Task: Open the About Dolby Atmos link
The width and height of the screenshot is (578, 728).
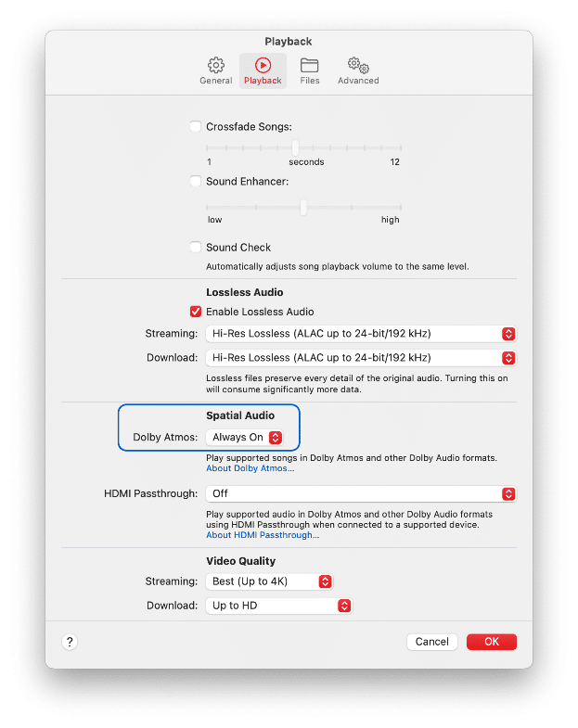Action: 250,468
